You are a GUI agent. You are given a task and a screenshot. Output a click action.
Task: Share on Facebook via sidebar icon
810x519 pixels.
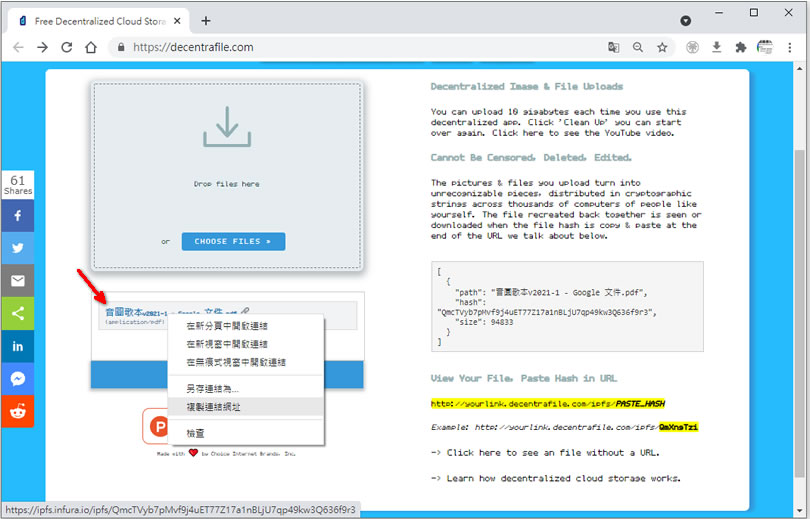pyautogui.click(x=18, y=216)
